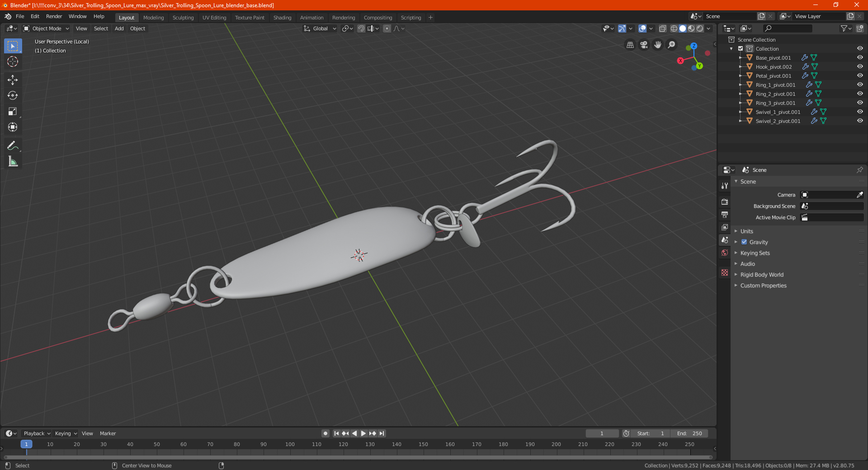Viewport: 868px width, 470px height.
Task: Open the Playback dropdown in timeline
Action: click(x=37, y=433)
